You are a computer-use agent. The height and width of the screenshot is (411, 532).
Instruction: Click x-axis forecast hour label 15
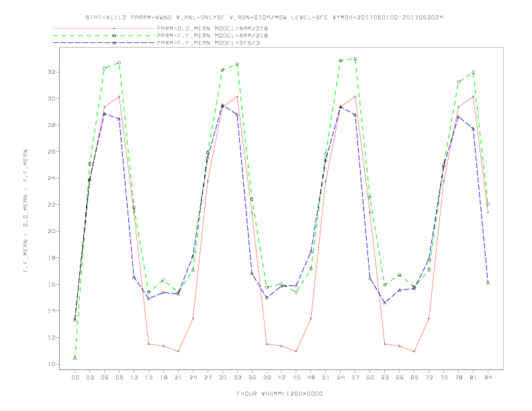click(x=148, y=377)
